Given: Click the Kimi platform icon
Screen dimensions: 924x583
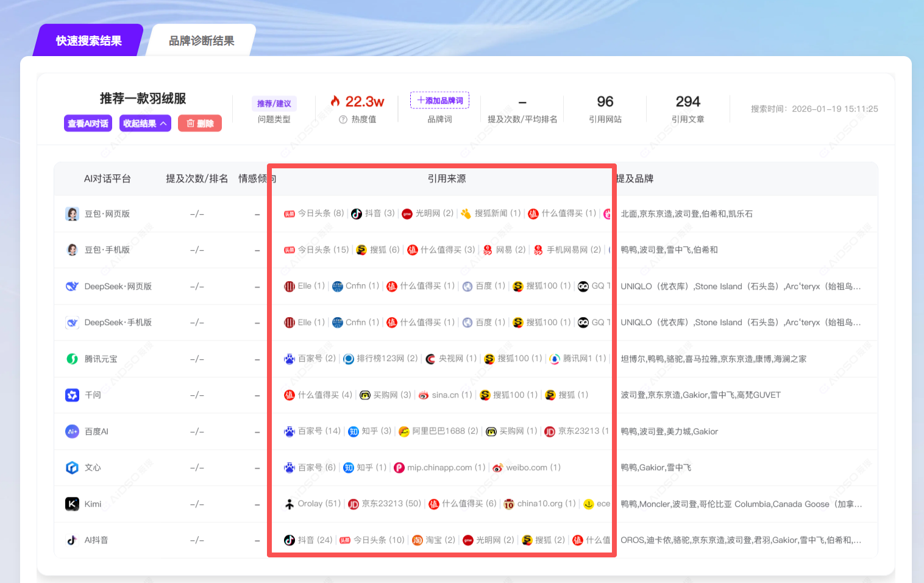Looking at the screenshot, I should (x=72, y=504).
